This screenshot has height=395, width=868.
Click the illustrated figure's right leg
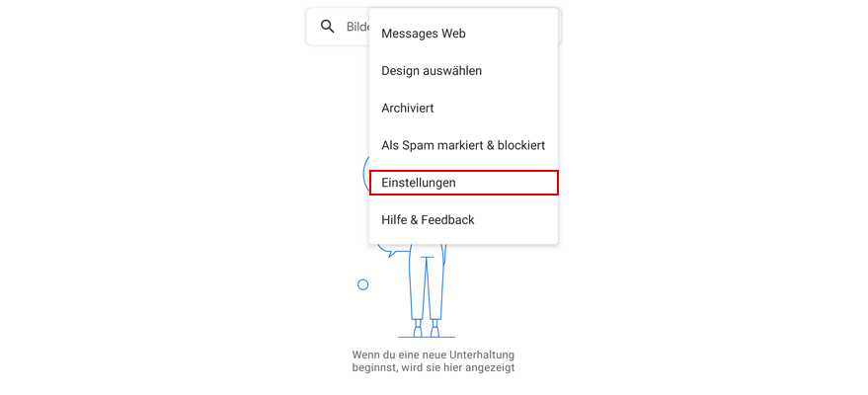[x=435, y=285]
